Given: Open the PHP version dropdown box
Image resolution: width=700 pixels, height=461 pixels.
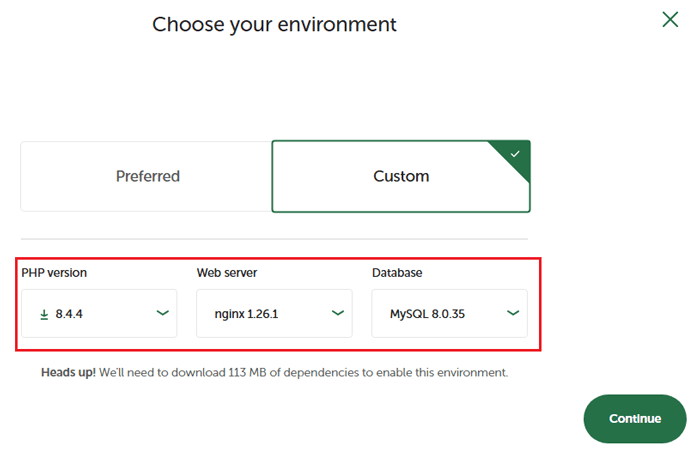Looking at the screenshot, I should pyautogui.click(x=99, y=314).
